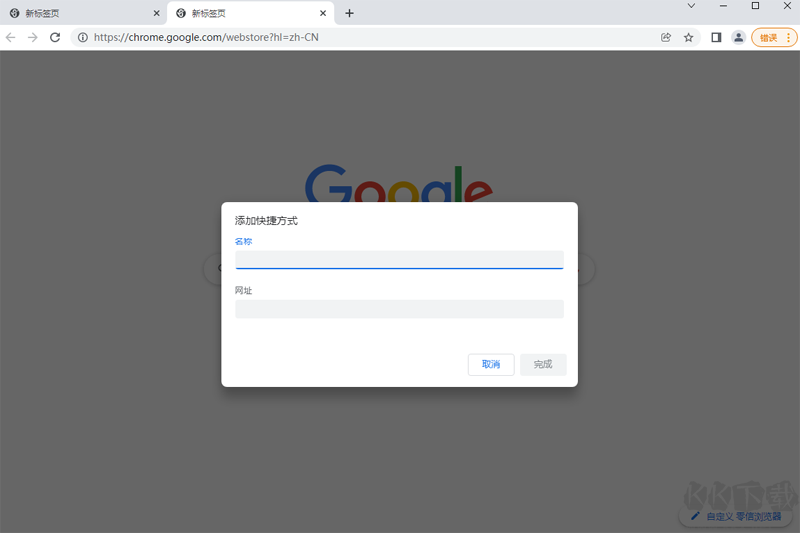
Task: Select the second 新标签页 tab
Action: click(251, 13)
